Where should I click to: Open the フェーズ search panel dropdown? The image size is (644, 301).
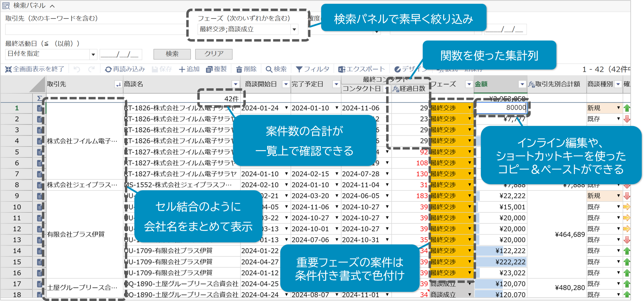pos(294,29)
